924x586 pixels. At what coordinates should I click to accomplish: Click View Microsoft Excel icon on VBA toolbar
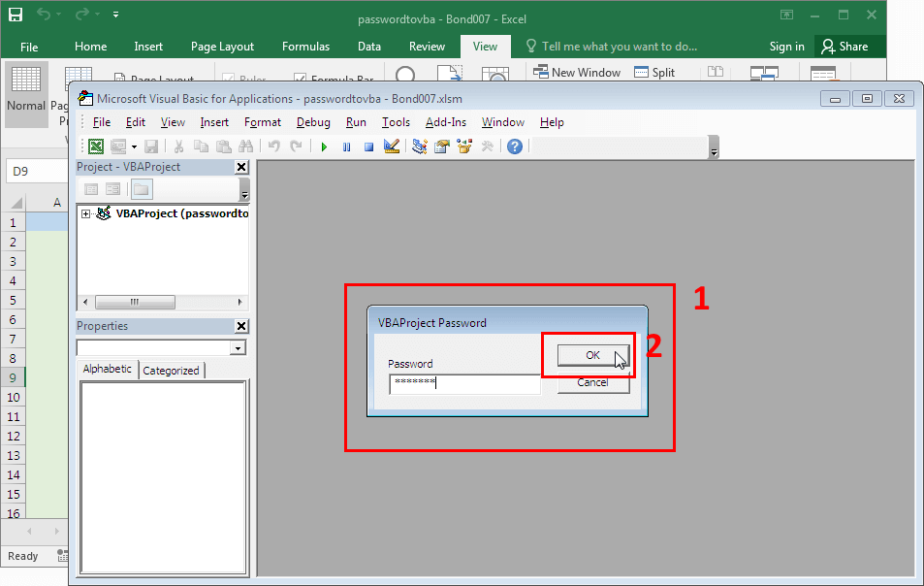click(x=95, y=146)
